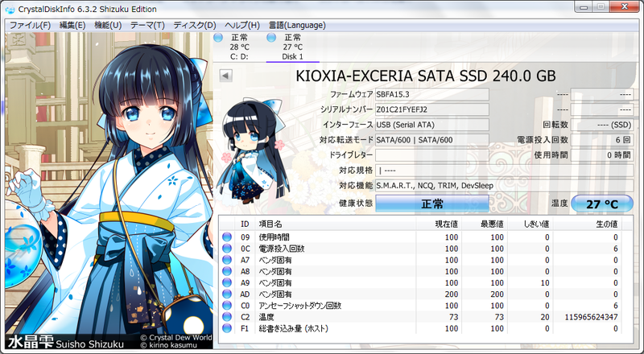The height and width of the screenshot is (354, 644).
Task: Click the status orb above Disk 1
Action: [271, 38]
